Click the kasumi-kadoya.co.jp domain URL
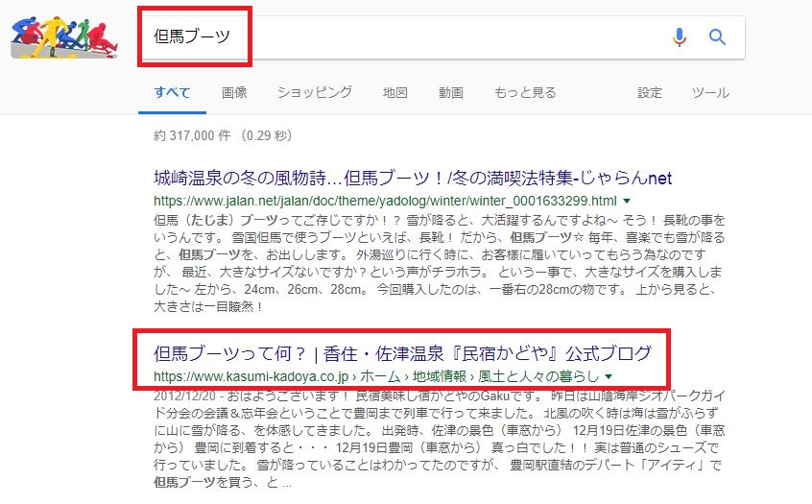 tap(251, 376)
